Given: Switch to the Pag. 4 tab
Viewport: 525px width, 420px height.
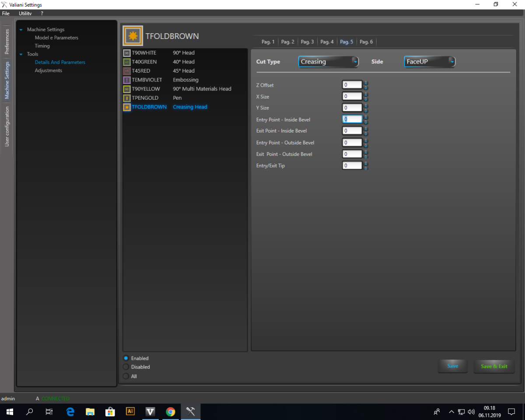Looking at the screenshot, I should [327, 42].
